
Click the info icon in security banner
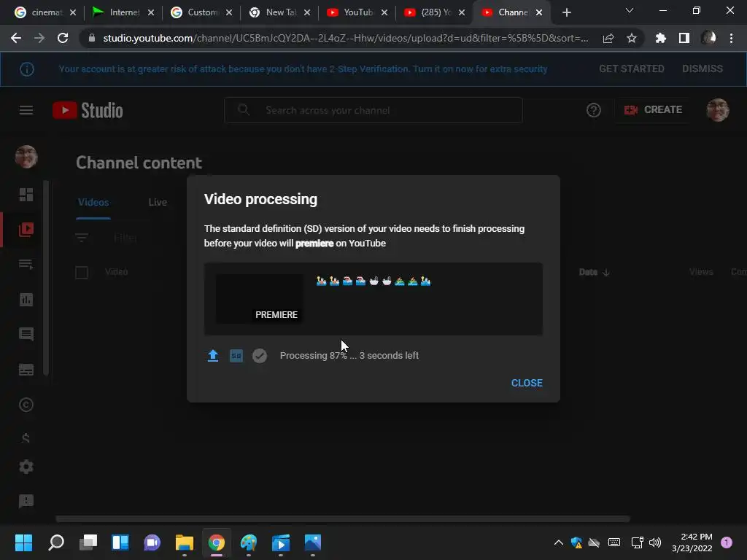(27, 69)
